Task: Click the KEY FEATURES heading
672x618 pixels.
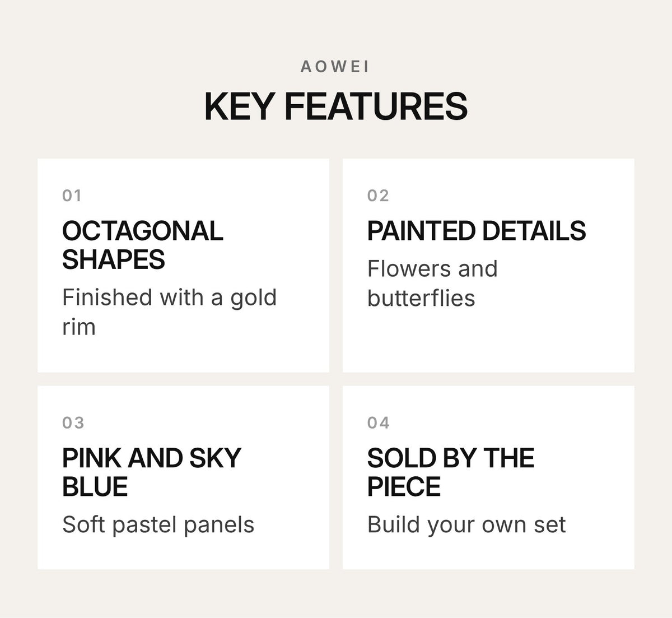Action: (336, 106)
